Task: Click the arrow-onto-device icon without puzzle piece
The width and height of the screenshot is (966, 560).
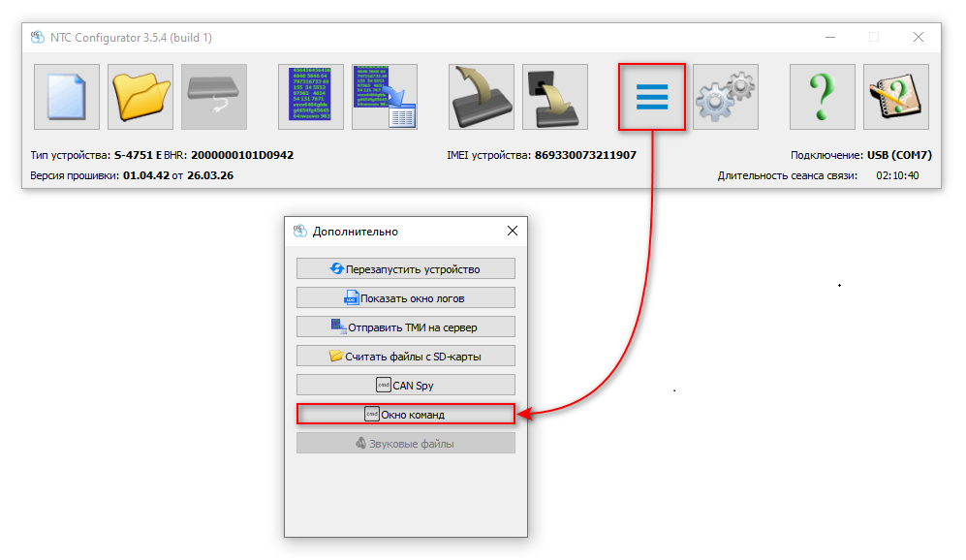Action: pos(482,97)
